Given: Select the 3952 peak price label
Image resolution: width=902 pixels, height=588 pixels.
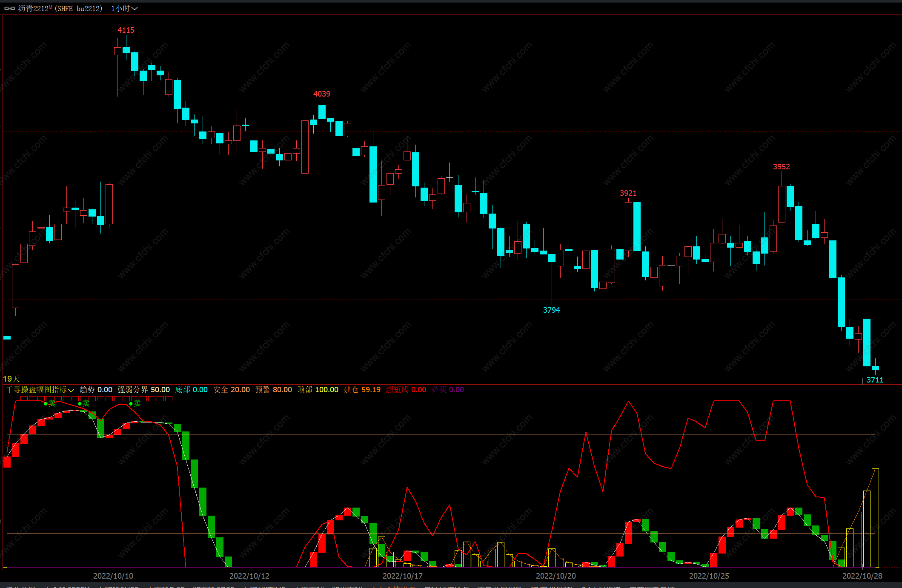Looking at the screenshot, I should pos(782,167).
